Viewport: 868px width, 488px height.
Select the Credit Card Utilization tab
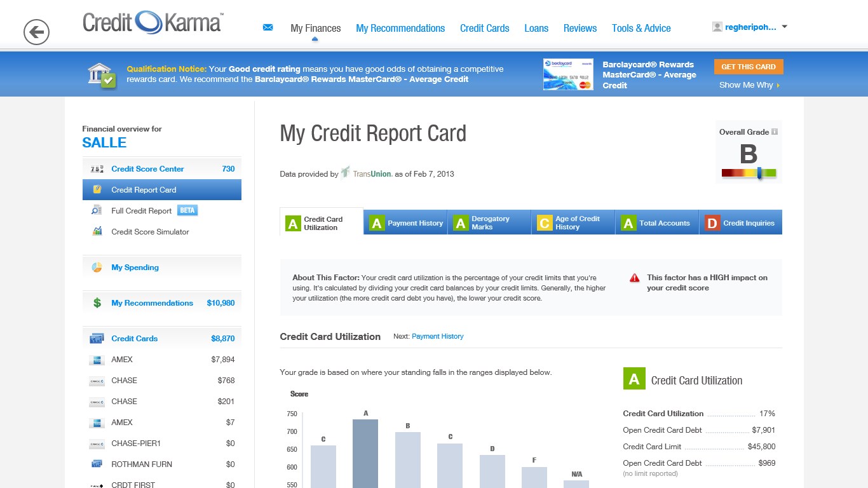click(x=322, y=222)
